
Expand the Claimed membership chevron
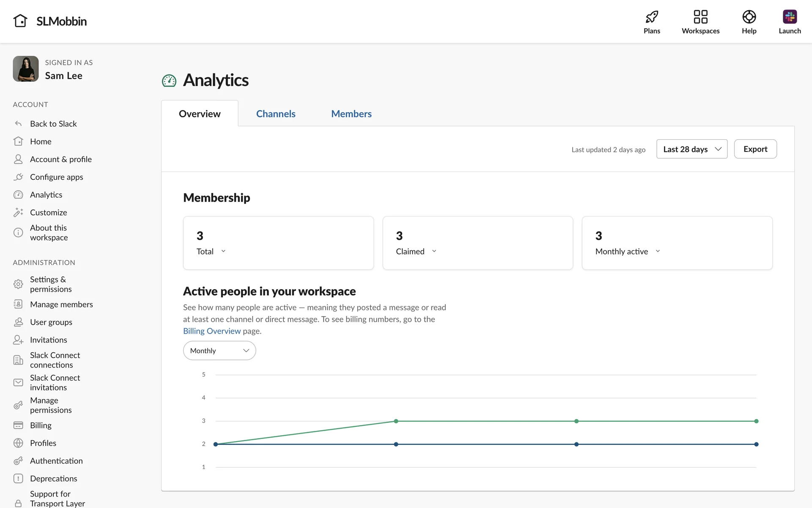pyautogui.click(x=434, y=251)
